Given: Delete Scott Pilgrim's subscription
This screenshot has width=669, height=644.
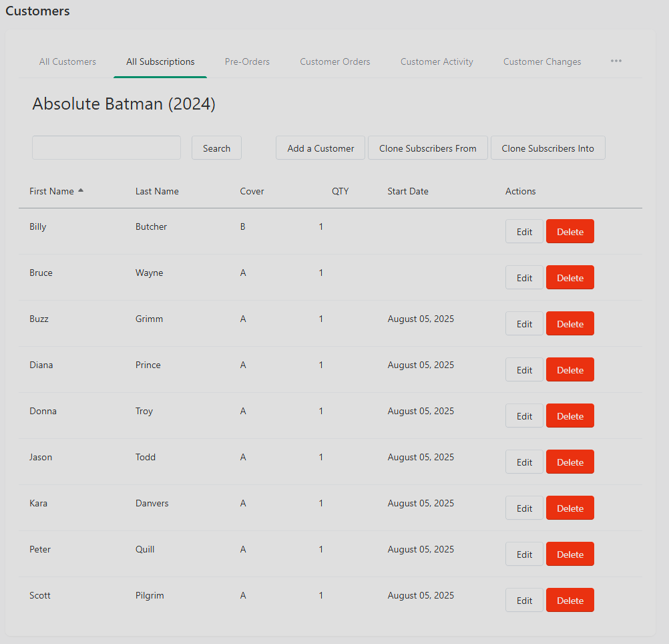Looking at the screenshot, I should point(570,600).
